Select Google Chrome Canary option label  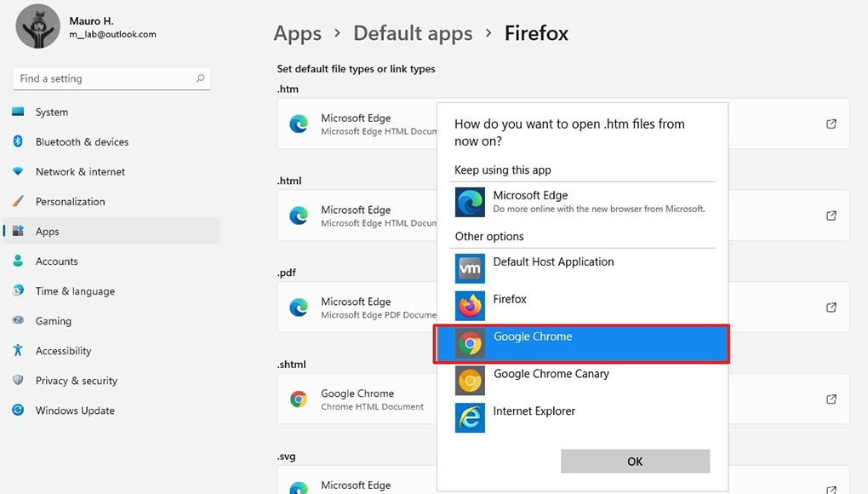coord(551,374)
